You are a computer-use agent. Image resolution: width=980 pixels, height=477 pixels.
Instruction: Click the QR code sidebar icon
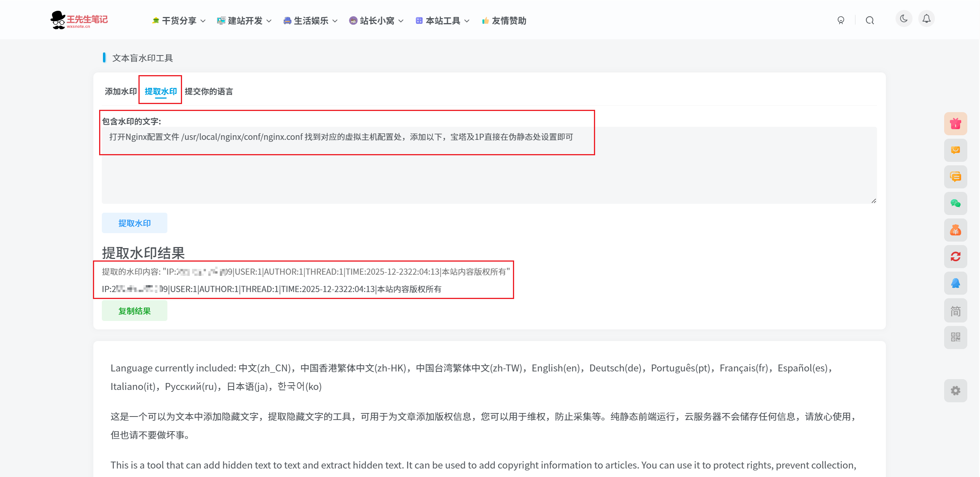point(955,337)
